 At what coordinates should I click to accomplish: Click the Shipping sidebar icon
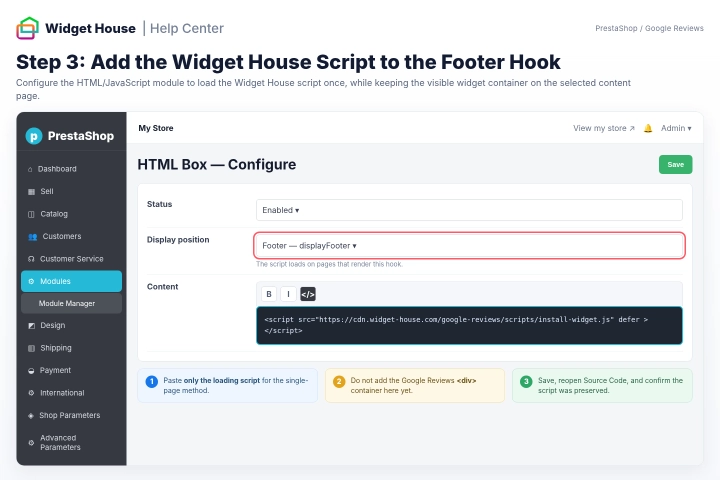coord(31,348)
